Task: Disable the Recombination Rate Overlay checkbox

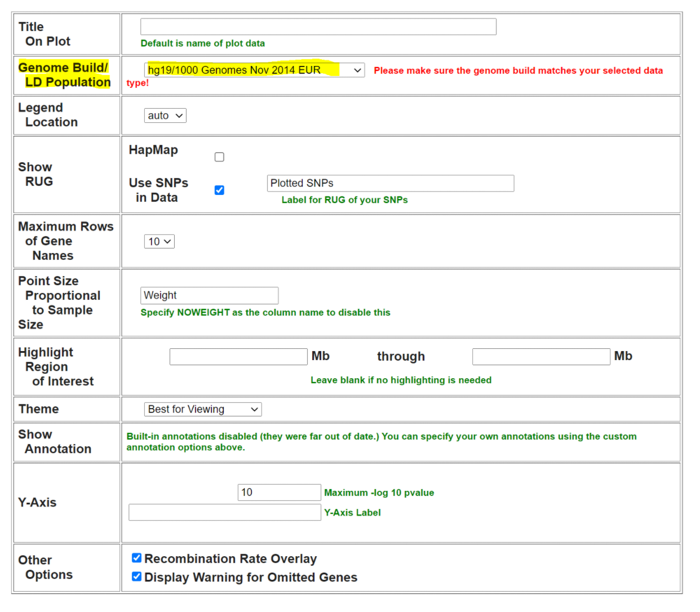Action: click(136, 558)
